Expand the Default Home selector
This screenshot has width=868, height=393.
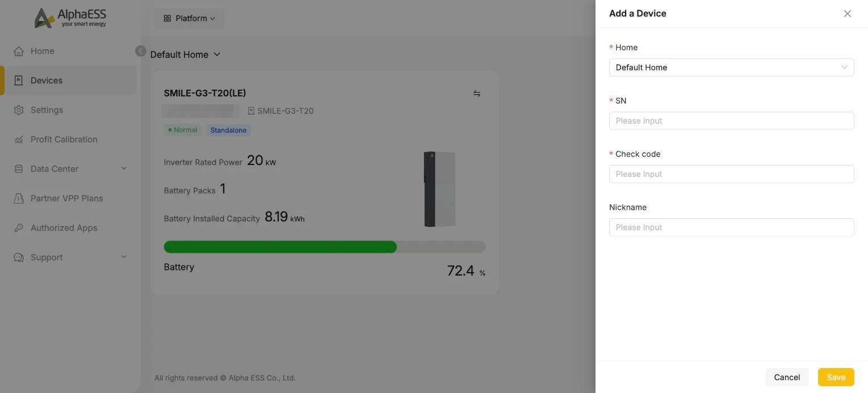click(x=185, y=54)
